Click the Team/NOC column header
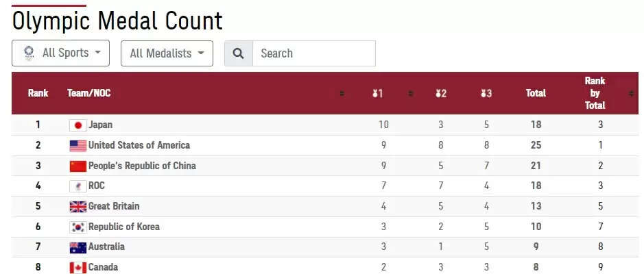Viewport: 644px width, 276px height. click(89, 93)
